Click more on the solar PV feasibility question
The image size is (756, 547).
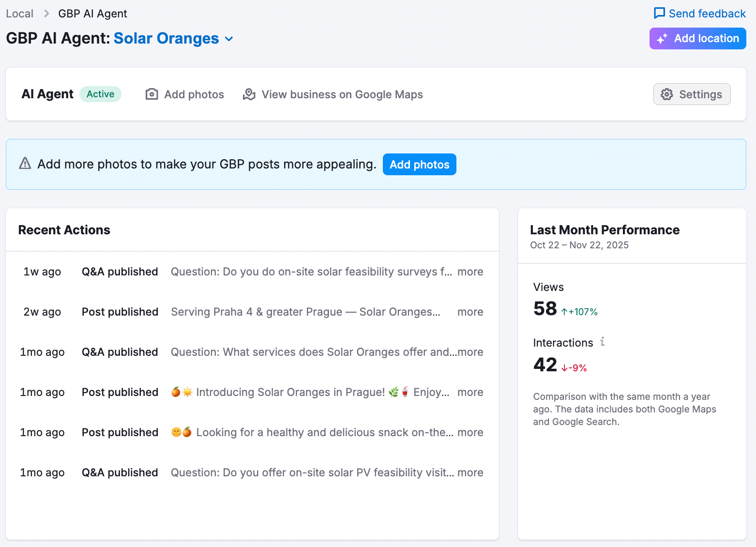[x=470, y=472]
